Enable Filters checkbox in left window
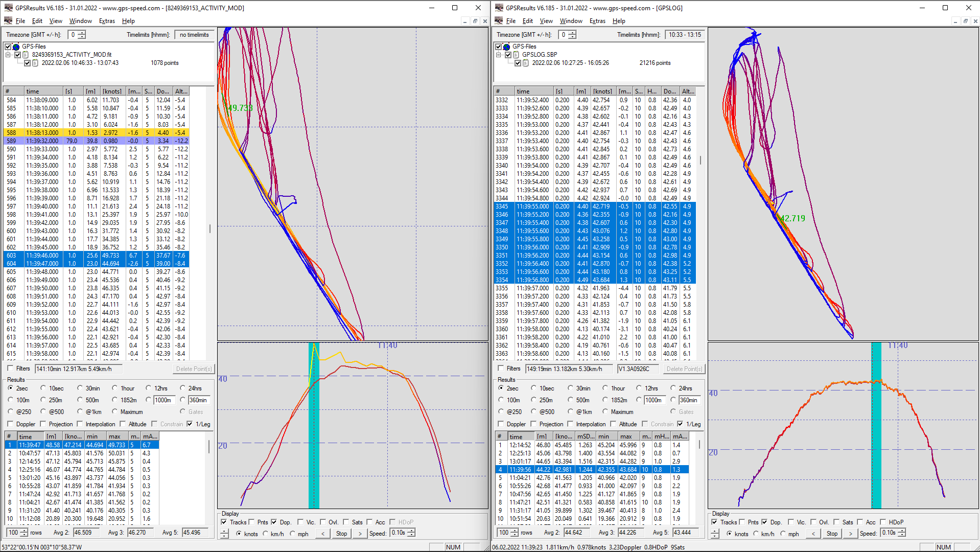The height and width of the screenshot is (552, 980). click(x=10, y=369)
